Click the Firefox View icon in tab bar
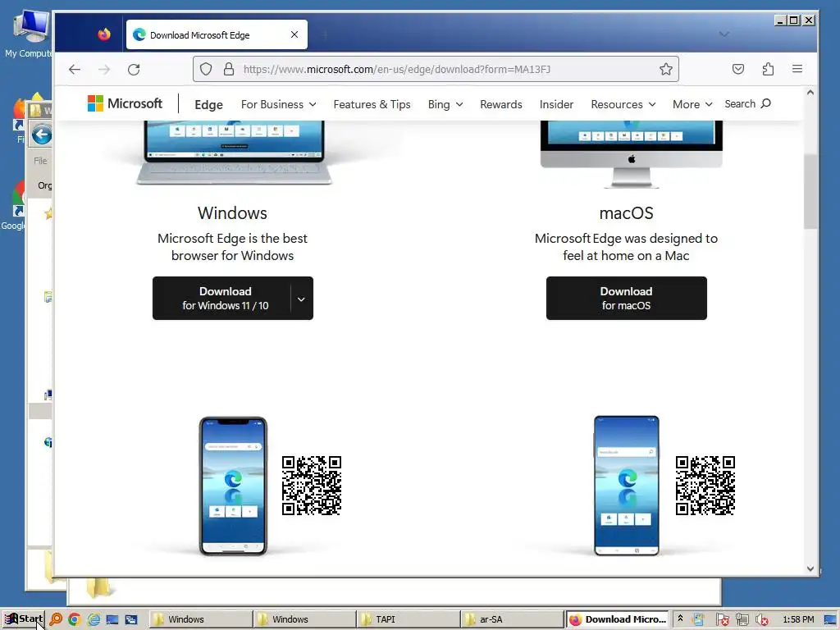This screenshot has height=630, width=840. (x=104, y=34)
